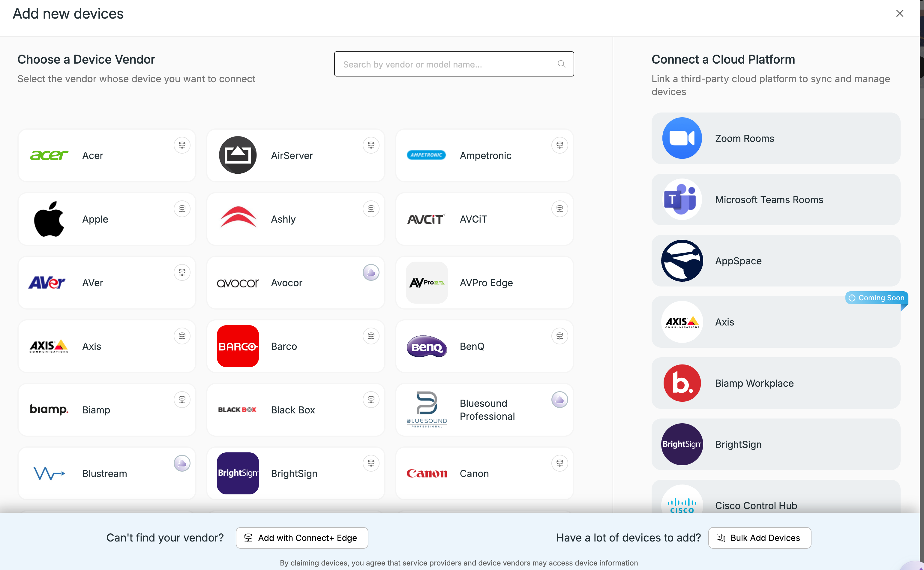
Task: Select the AVPro Edge vendor name
Action: point(486,283)
